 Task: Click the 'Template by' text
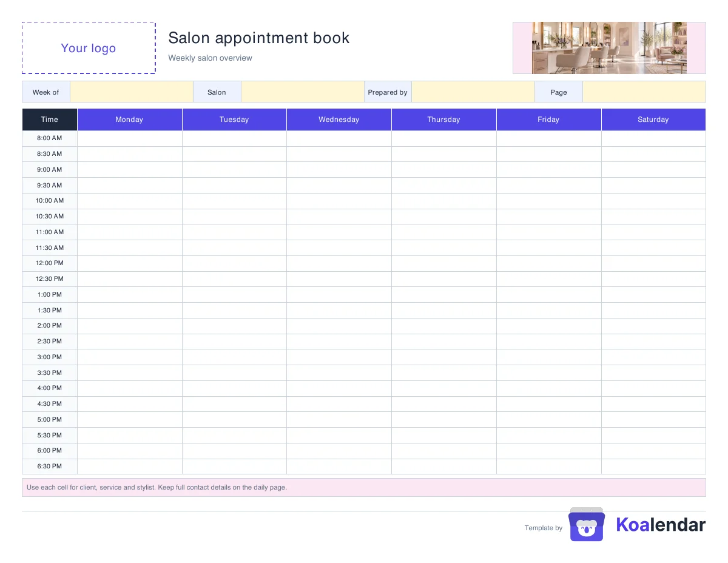[544, 528]
